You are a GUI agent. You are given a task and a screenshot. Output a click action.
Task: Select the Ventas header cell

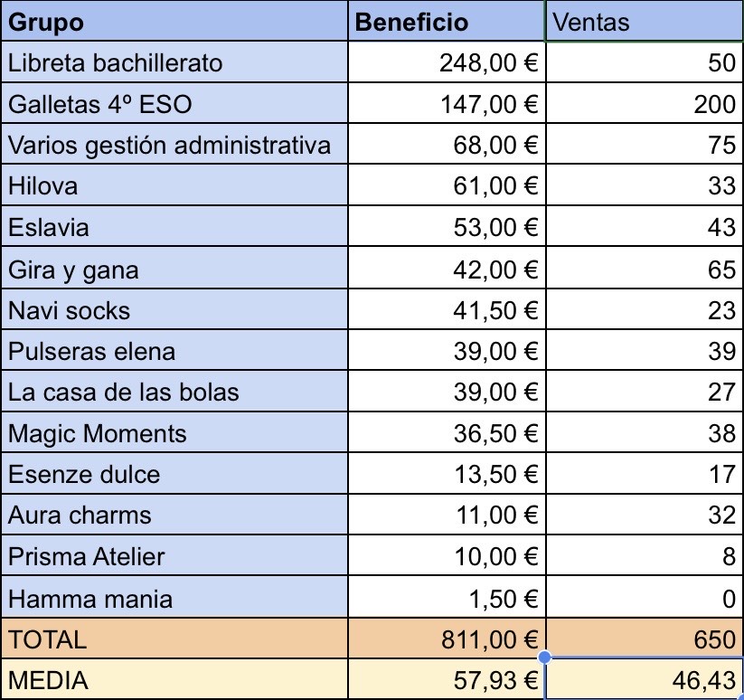pyautogui.click(x=644, y=22)
